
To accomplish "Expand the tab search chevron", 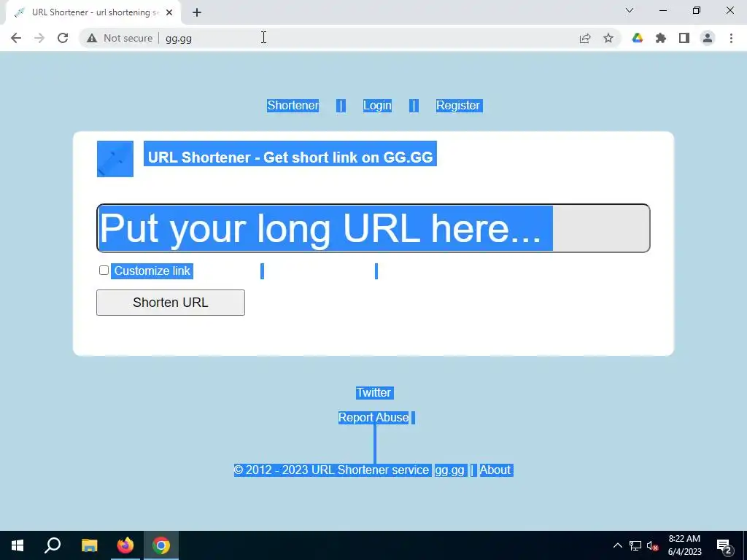I will (630, 10).
